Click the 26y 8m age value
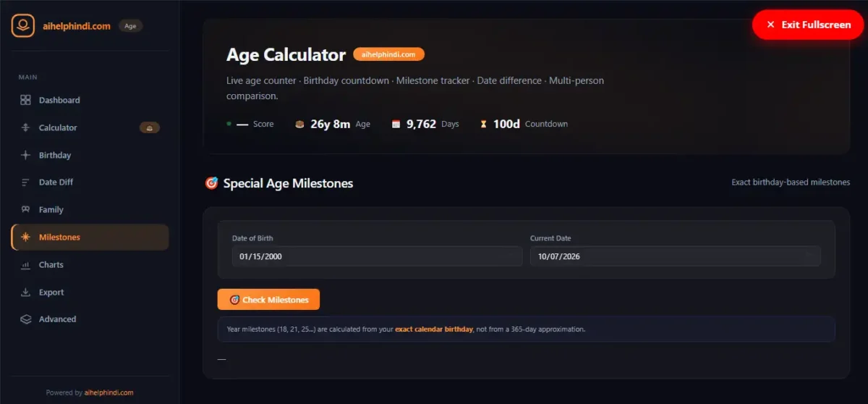Viewport: 868px width, 404px height. click(x=331, y=124)
